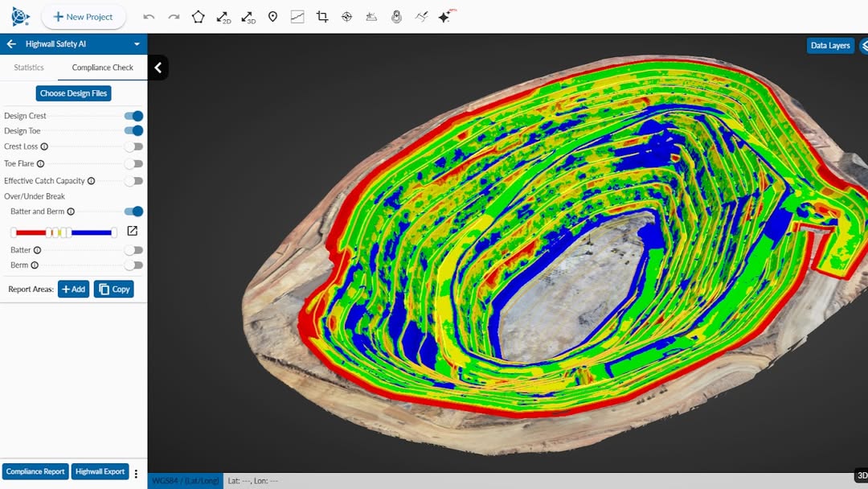
Task: Activate the 3D distance measurement tool
Action: (248, 17)
